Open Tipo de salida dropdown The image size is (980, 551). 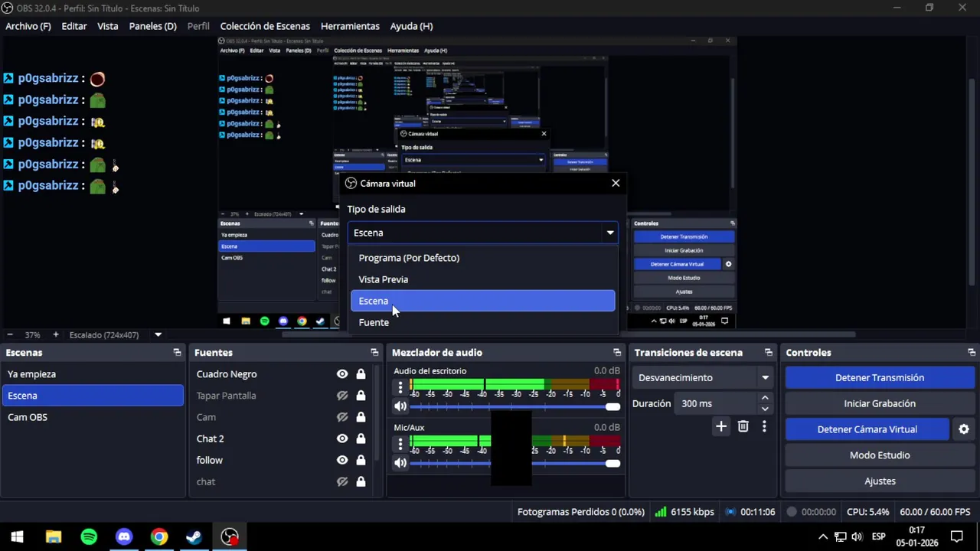click(482, 233)
